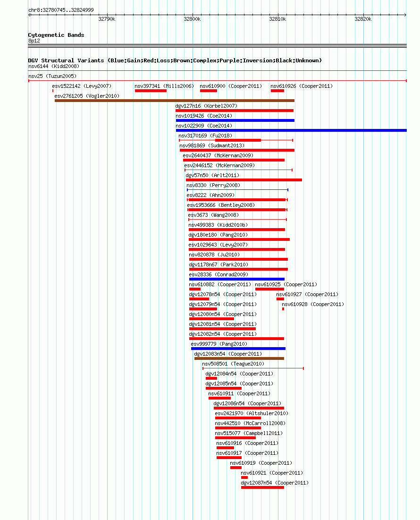Open the nsv610900 (Cooper2011) label
420x520 pixels.
(231, 86)
